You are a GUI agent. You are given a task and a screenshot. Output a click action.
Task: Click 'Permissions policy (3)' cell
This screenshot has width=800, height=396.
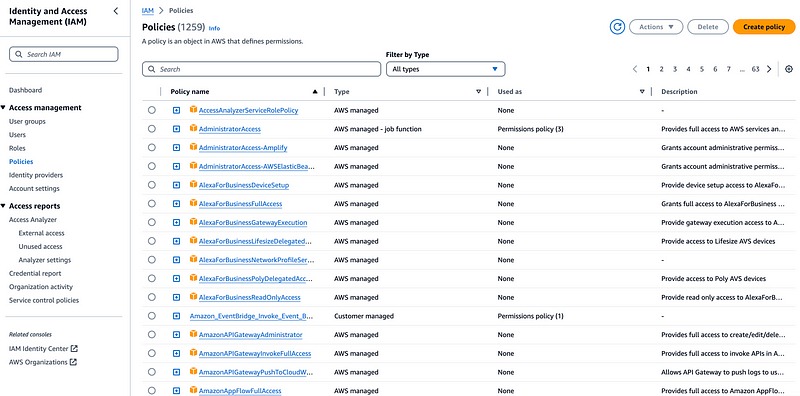(530, 129)
